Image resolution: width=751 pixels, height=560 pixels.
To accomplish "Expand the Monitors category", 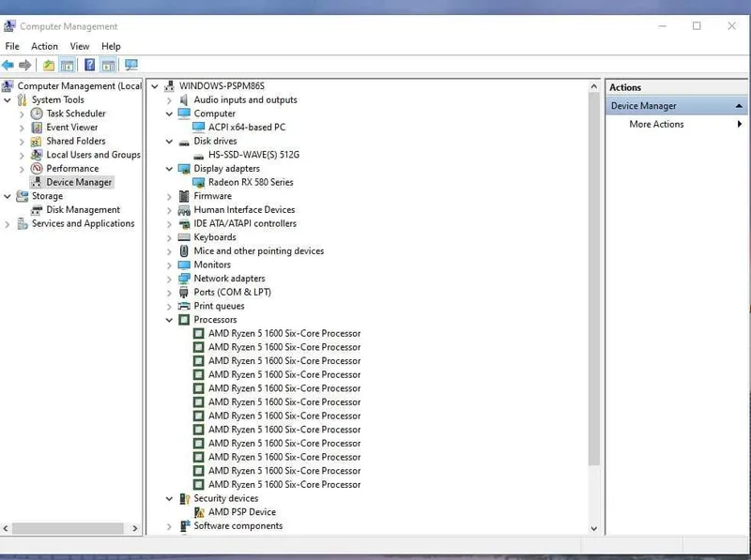I will tap(169, 265).
